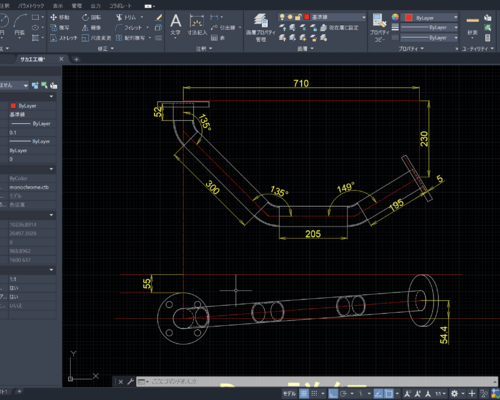The image size is (500, 400).
Task: Insert a Table (表) from annotation panel
Action: [218, 38]
